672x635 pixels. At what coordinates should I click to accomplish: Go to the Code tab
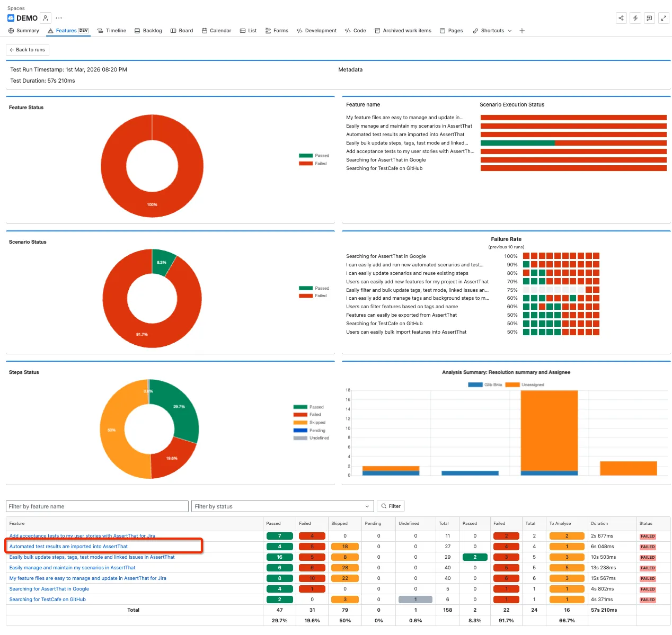click(356, 31)
